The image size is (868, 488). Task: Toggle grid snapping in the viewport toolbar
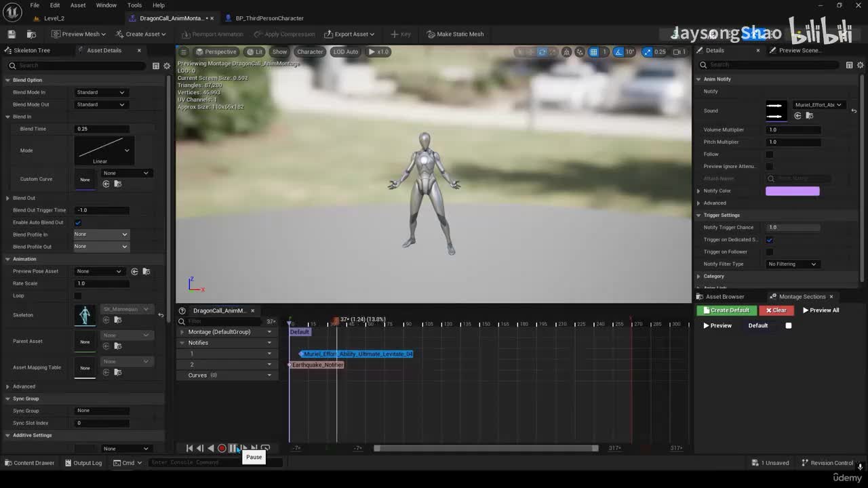(594, 52)
